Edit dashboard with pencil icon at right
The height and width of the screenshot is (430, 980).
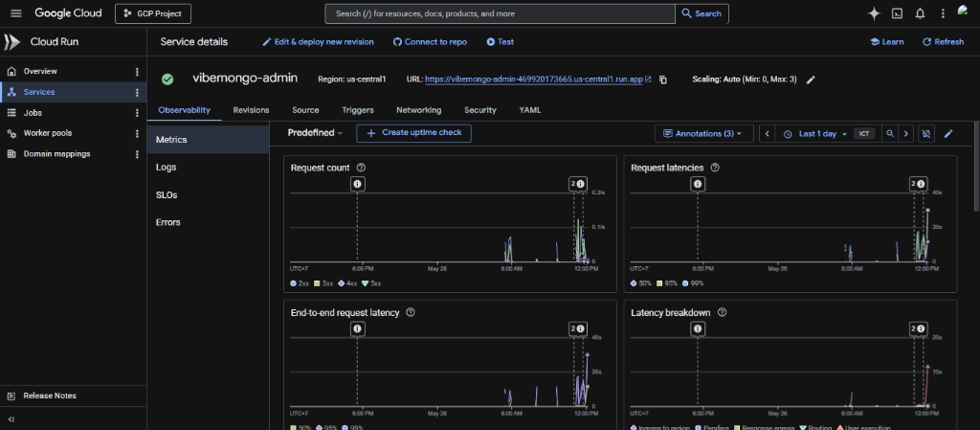pos(948,134)
